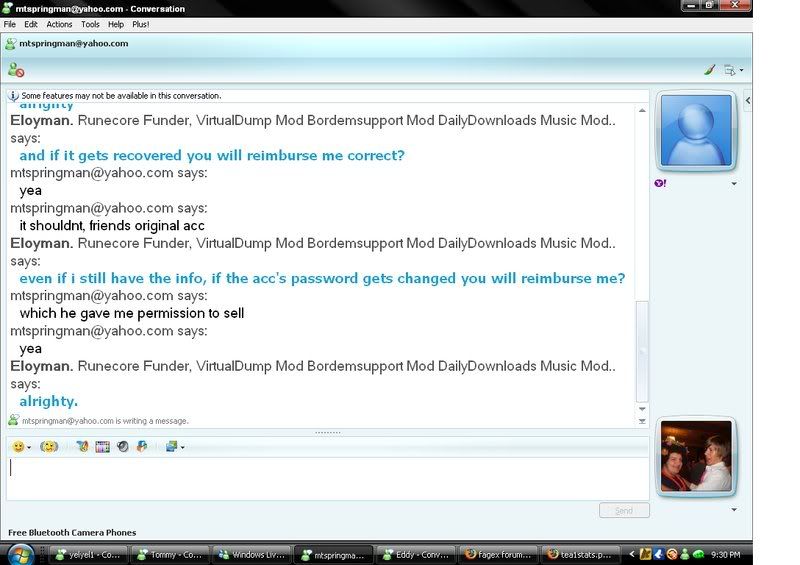Open the color scheme paintbrush icon
This screenshot has width=800, height=565.
click(709, 70)
